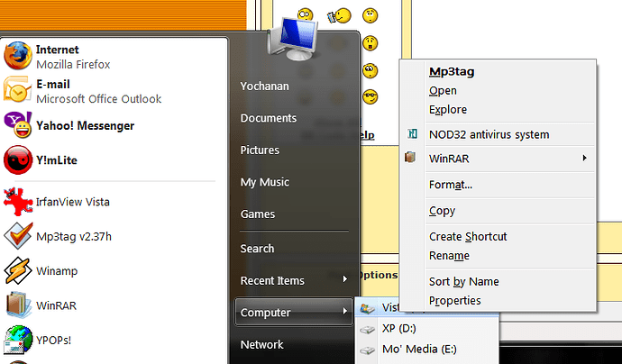Select Explore from the context menu
This screenshot has height=364, width=622.
tap(448, 109)
